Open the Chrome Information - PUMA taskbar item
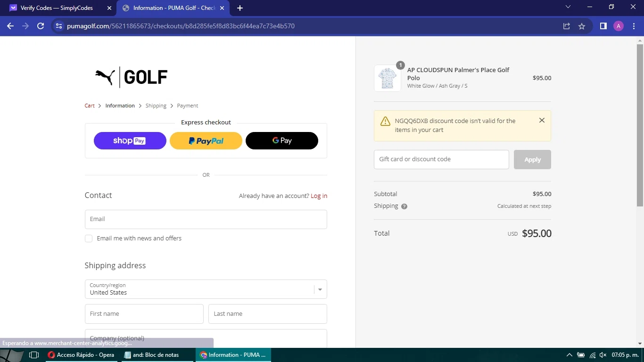This screenshot has width=644, height=362. tap(233, 355)
